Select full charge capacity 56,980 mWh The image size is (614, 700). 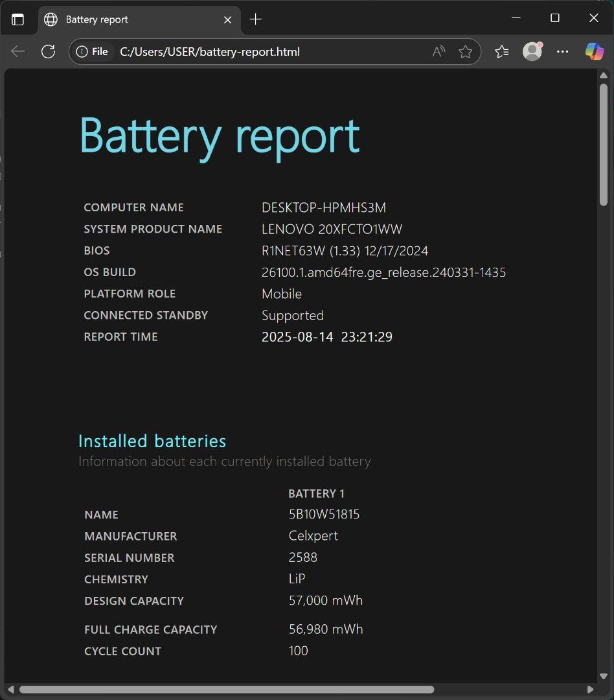click(326, 629)
